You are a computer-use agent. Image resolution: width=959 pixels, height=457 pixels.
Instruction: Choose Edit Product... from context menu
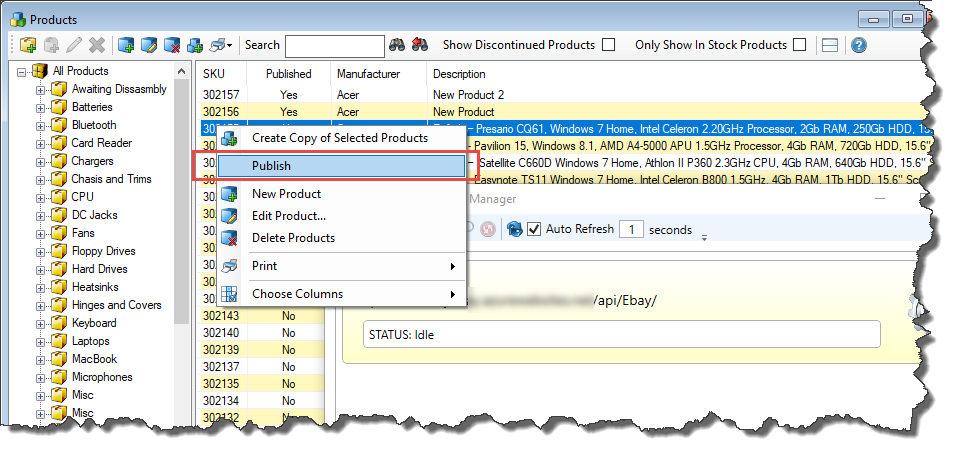(341, 216)
